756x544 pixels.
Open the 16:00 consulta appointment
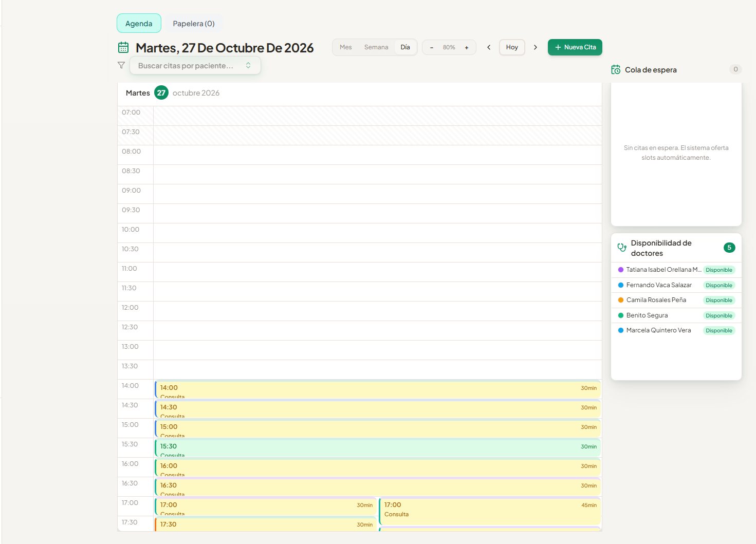378,467
